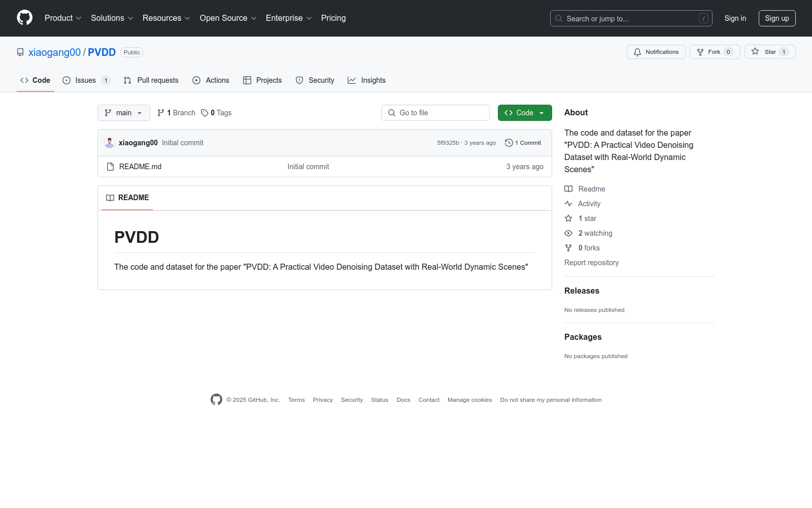Click the Sign up button
The image size is (812, 508).
click(x=777, y=18)
